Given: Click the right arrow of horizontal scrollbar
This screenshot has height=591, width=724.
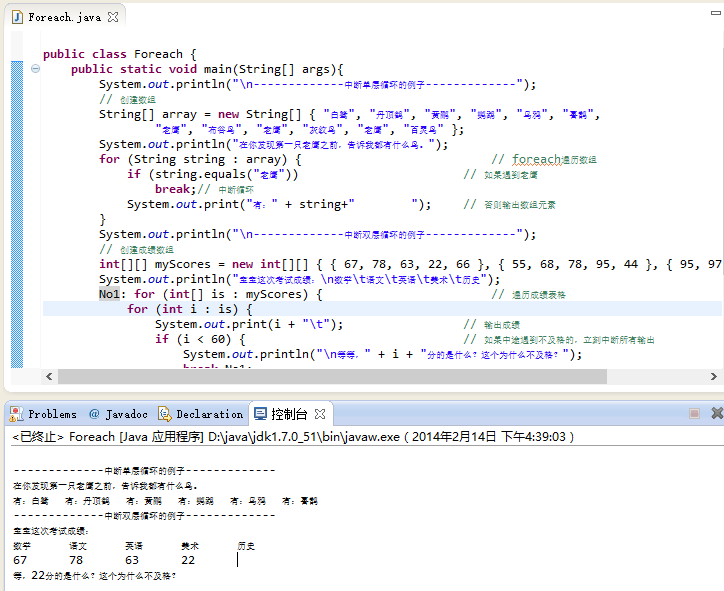Looking at the screenshot, I should (714, 377).
